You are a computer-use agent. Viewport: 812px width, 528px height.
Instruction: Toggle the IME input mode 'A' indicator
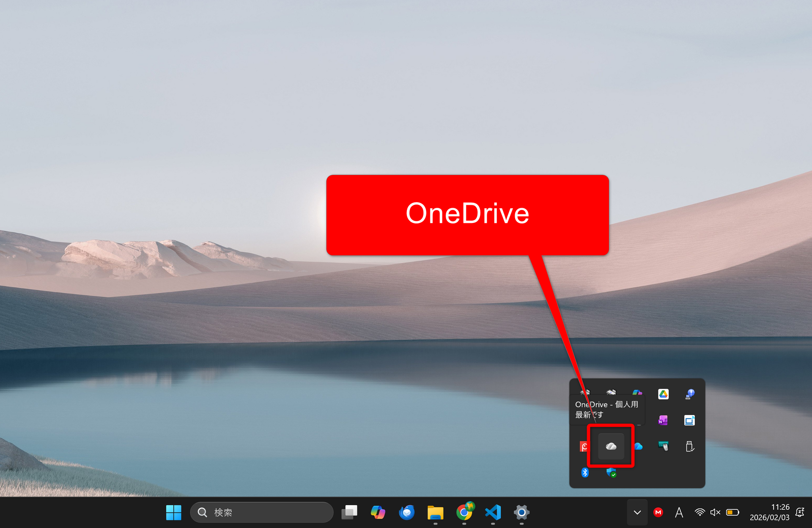click(679, 512)
